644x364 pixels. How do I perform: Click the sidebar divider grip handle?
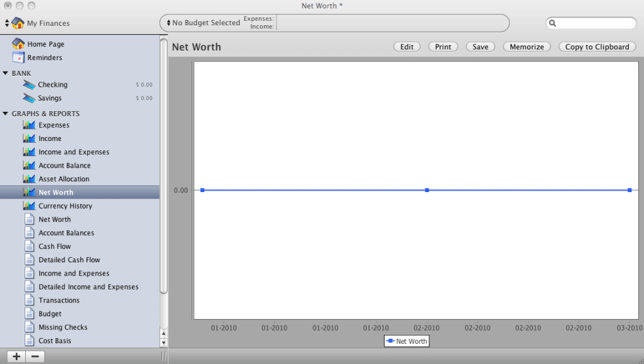pos(164,356)
